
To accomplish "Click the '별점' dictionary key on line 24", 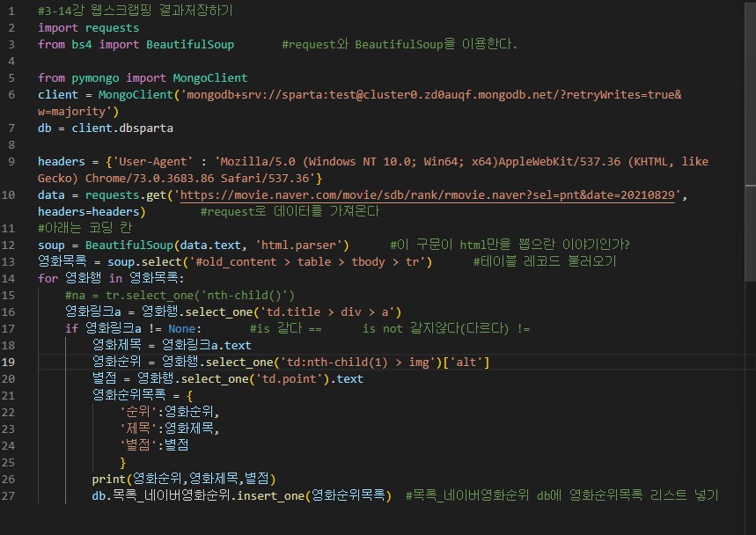I will (x=138, y=446).
